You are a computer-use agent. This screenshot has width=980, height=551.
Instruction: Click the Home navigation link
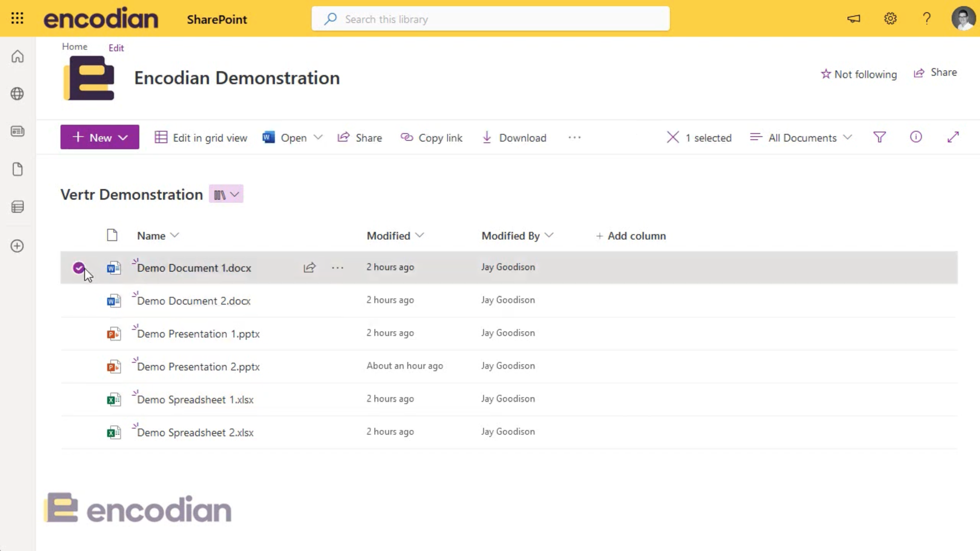75,46
